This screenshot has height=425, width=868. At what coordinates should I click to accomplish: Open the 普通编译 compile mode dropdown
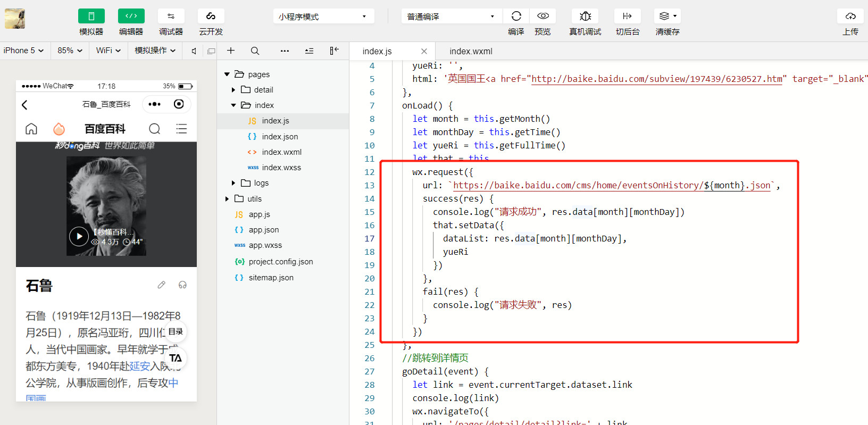point(451,16)
